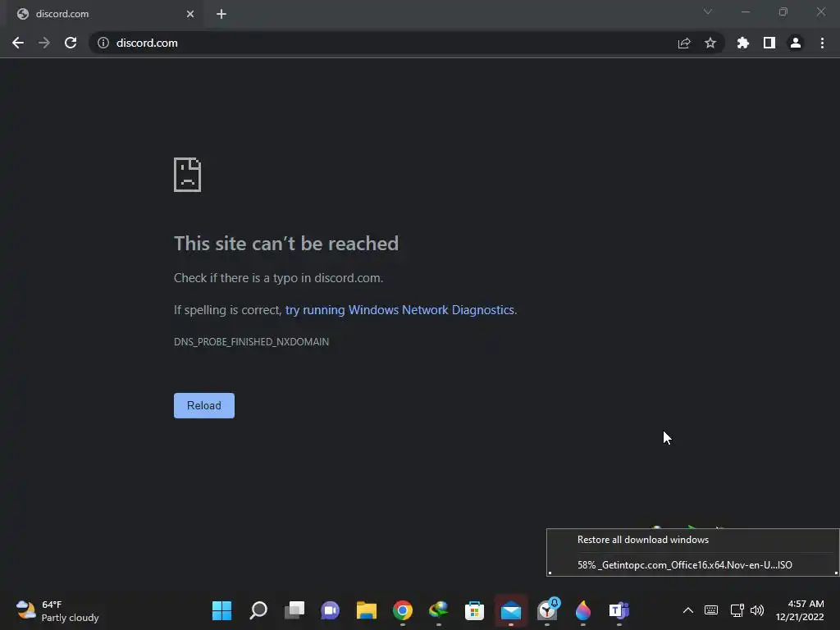Open the Chat app on taskbar

coord(330,610)
